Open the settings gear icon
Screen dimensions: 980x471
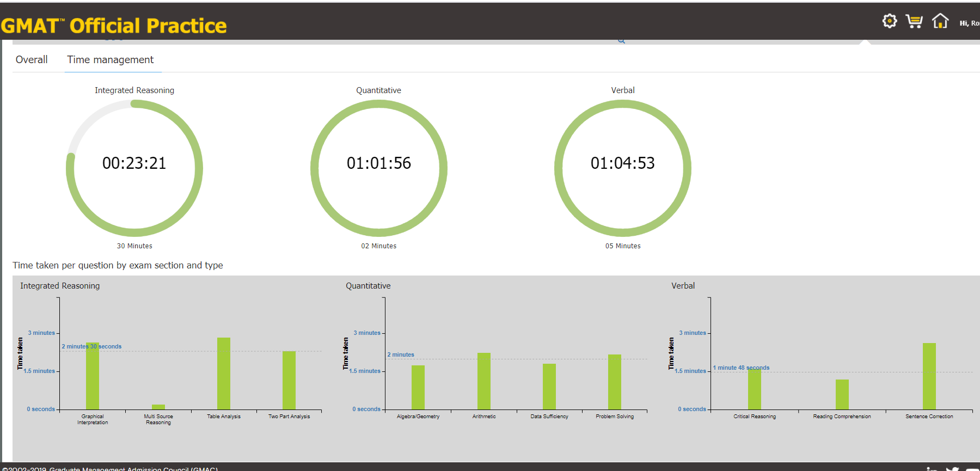[889, 21]
